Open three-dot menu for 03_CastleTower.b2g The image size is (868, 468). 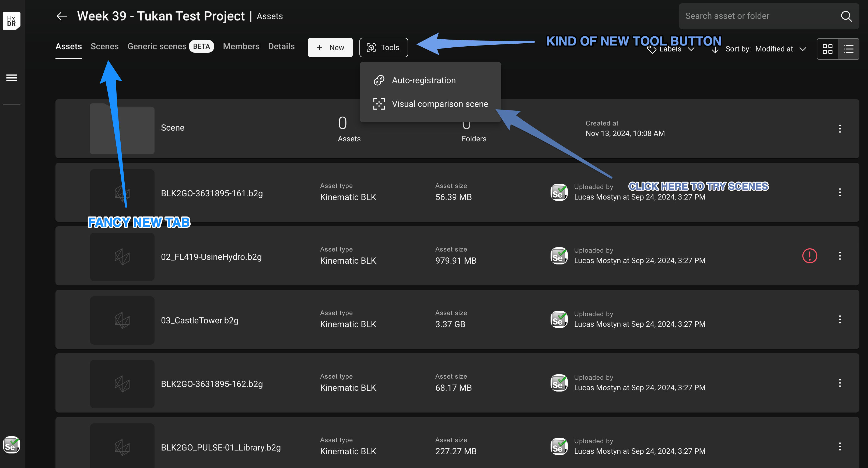[840, 319]
